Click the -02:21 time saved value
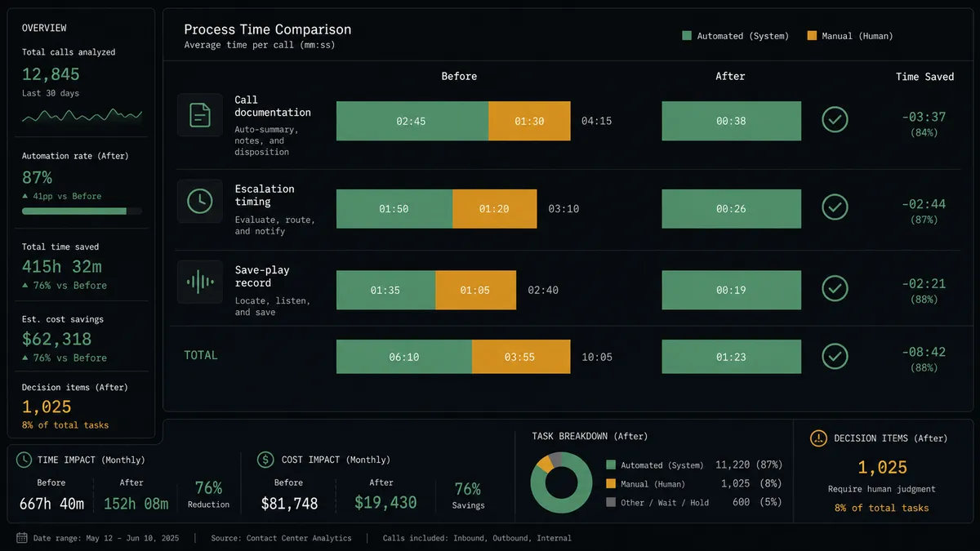The width and height of the screenshot is (980, 551). [924, 284]
